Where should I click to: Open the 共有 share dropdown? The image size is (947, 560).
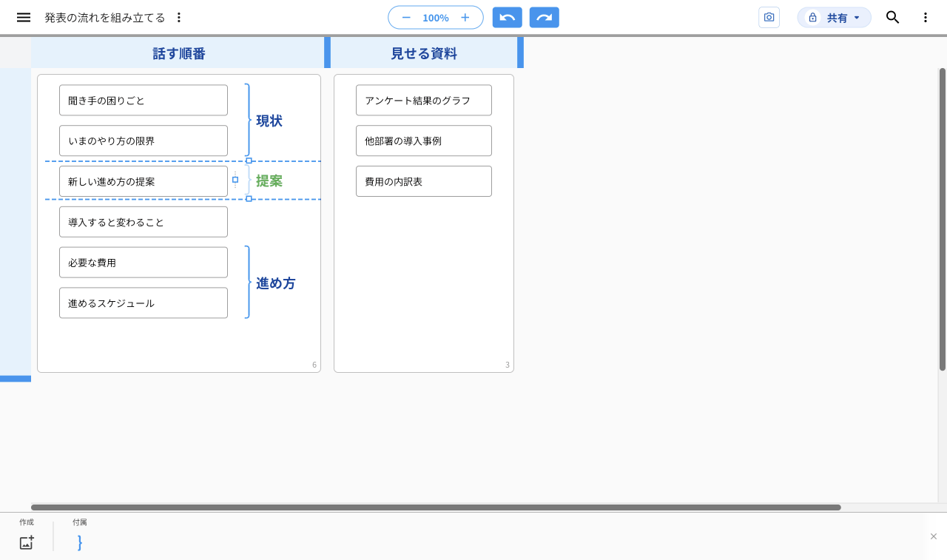click(x=834, y=17)
